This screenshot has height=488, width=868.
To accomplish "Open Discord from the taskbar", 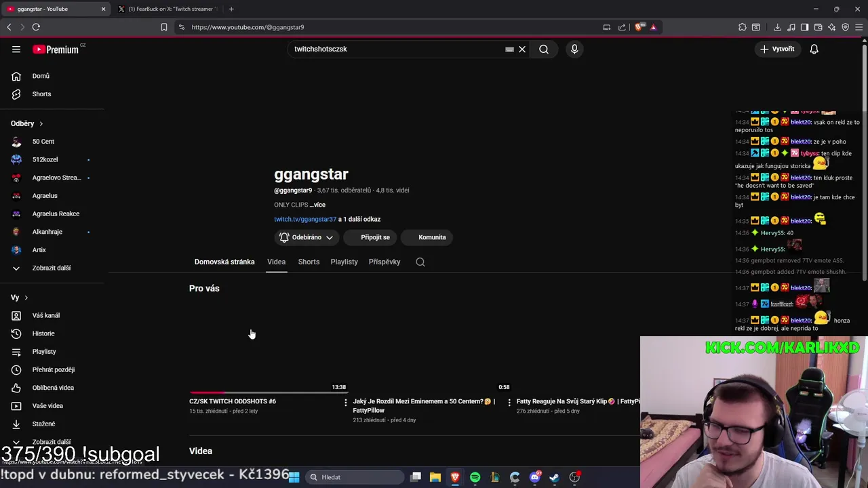I will point(534,477).
